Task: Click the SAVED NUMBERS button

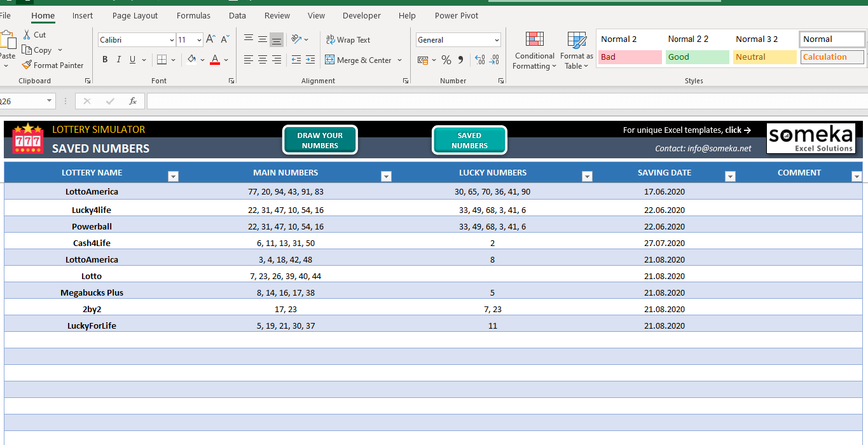Action: click(x=469, y=139)
